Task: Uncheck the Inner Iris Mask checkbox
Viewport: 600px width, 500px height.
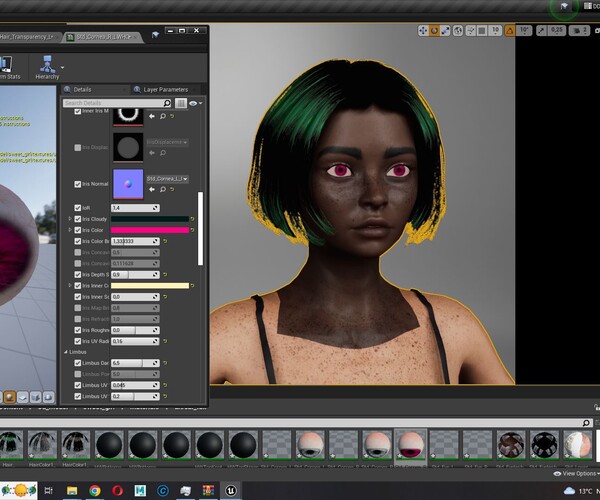Action: (x=78, y=111)
